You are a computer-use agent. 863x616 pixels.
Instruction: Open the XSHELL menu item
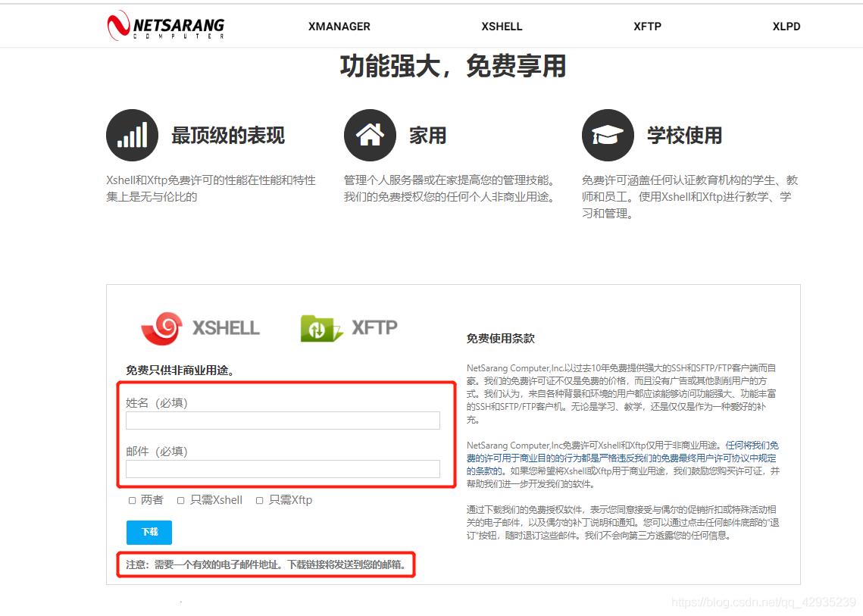pos(502,27)
